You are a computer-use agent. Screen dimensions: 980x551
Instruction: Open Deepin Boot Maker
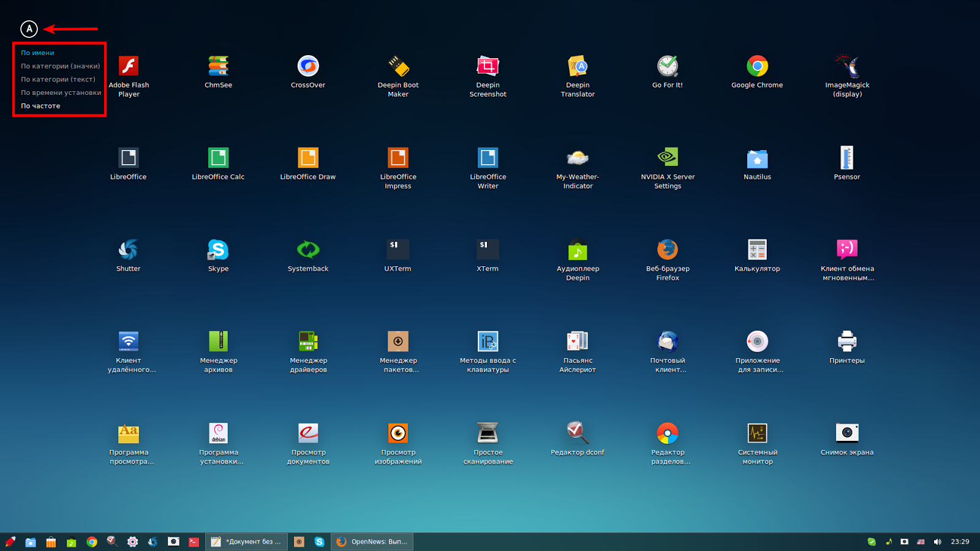tap(398, 66)
